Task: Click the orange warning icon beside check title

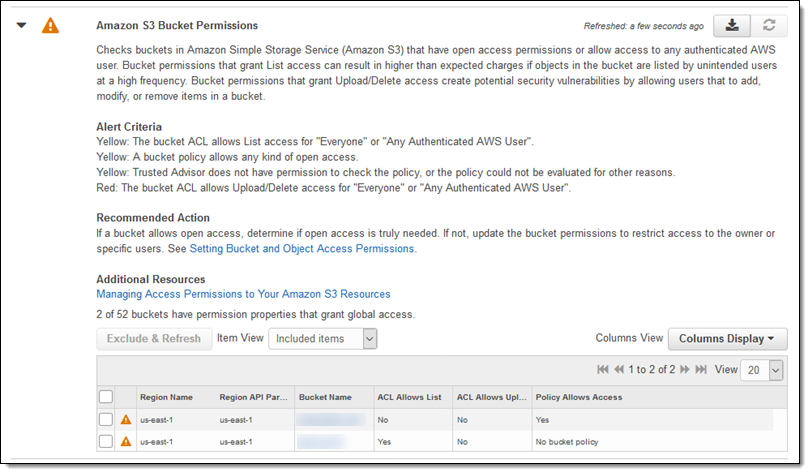Action: (50, 26)
